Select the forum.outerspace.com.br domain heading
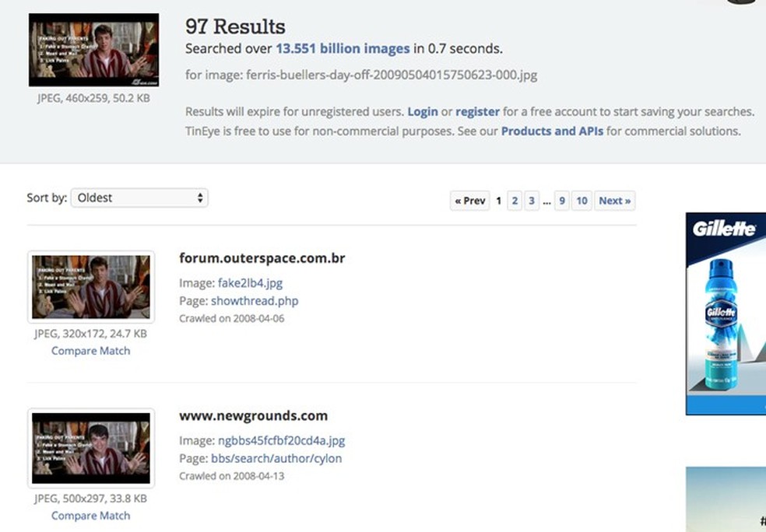 (x=262, y=257)
